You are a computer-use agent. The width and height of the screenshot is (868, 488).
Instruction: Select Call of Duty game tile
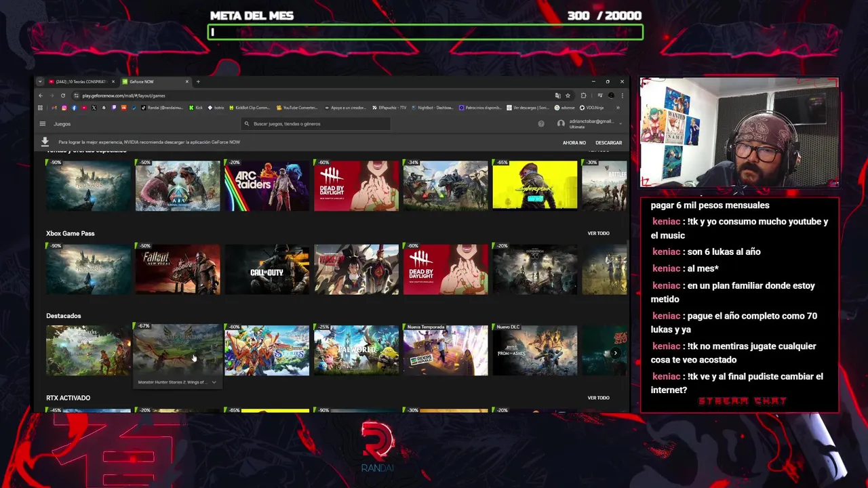coord(267,269)
